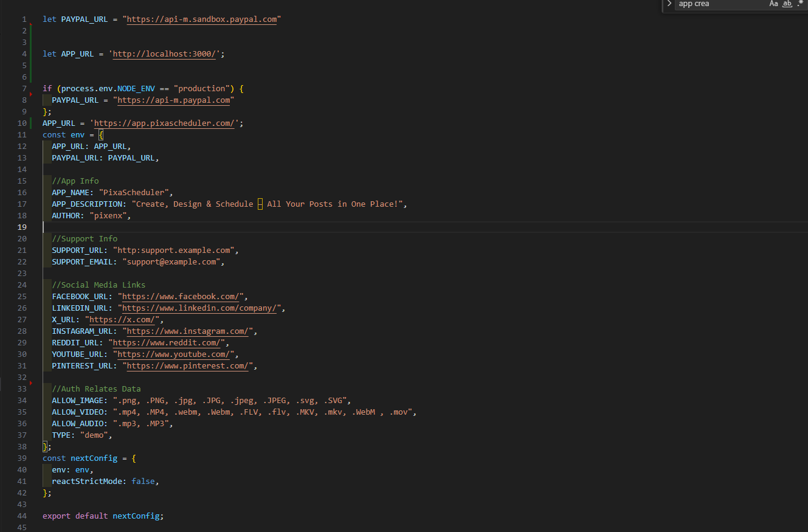This screenshot has width=808, height=532.
Task: Toggle Match Case in the find widget
Action: coord(773,4)
